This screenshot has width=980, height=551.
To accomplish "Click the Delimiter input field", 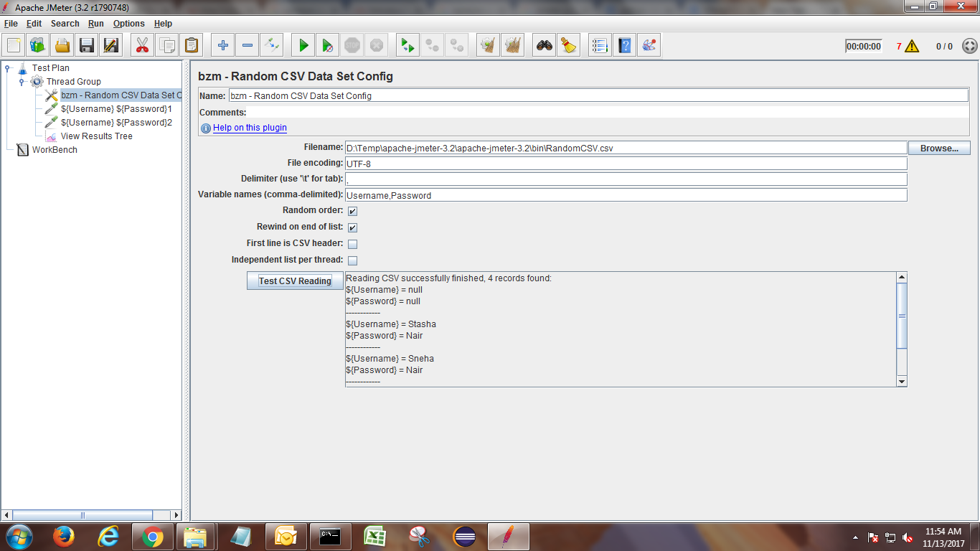I will 626,179.
